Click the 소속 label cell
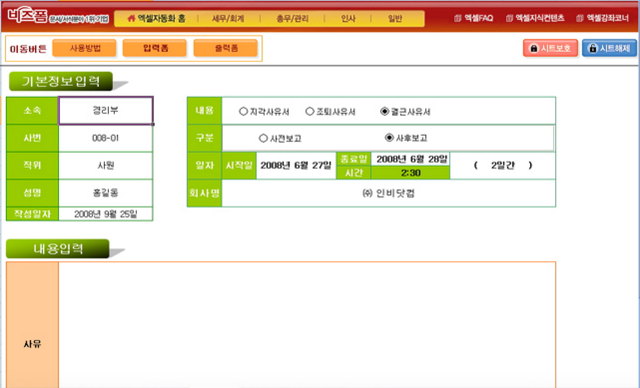Image resolution: width=640 pixels, height=388 pixels. [x=32, y=110]
